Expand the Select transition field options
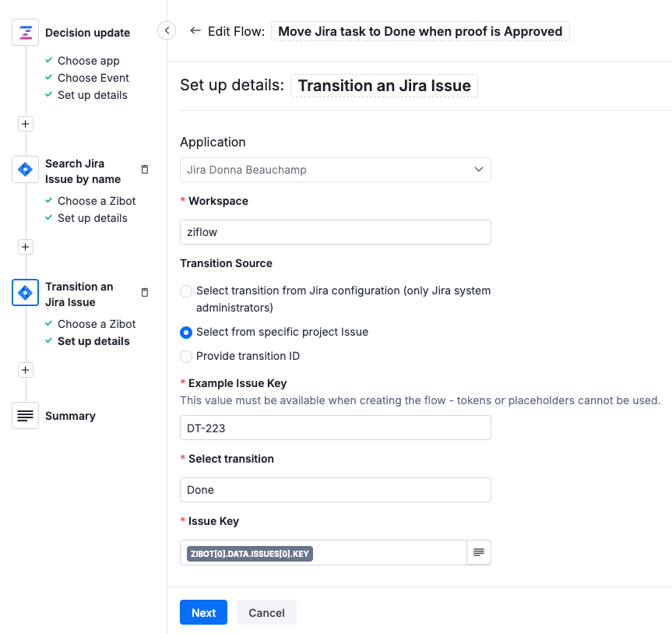This screenshot has width=672, height=634. pyautogui.click(x=335, y=490)
